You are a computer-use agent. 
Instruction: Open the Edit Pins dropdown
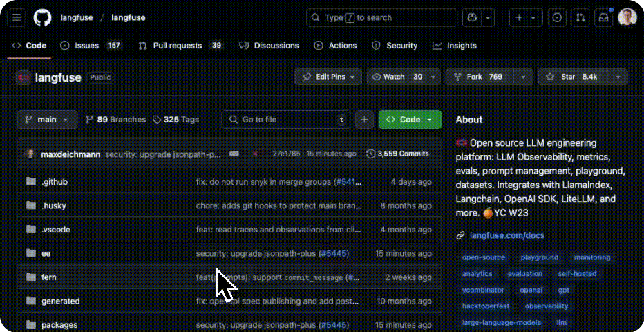point(329,77)
